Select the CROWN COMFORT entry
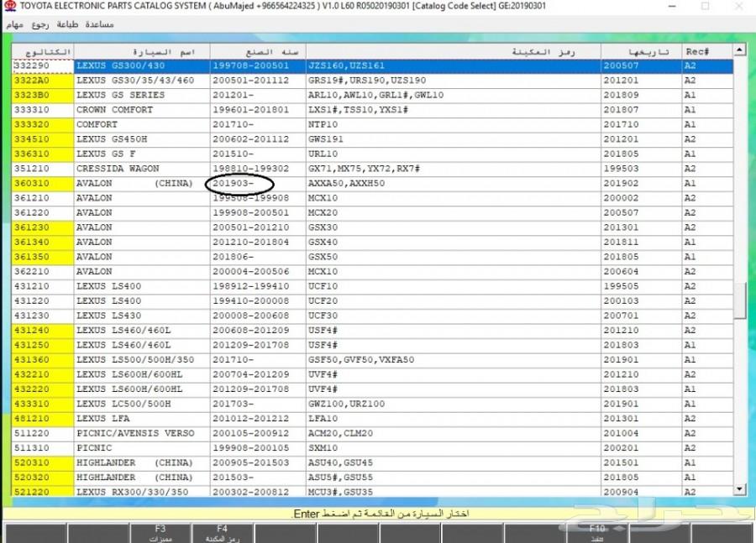Screen dimensions: 756x543 coord(372,110)
